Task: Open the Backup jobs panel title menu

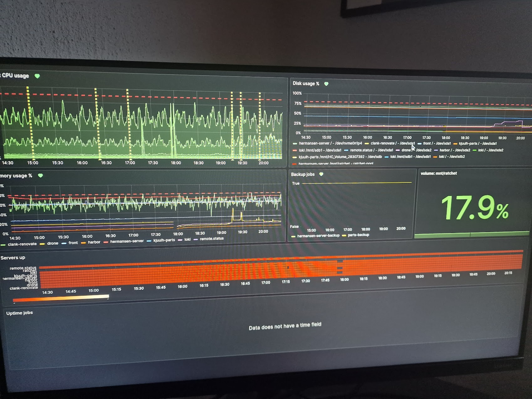Action: 303,174
